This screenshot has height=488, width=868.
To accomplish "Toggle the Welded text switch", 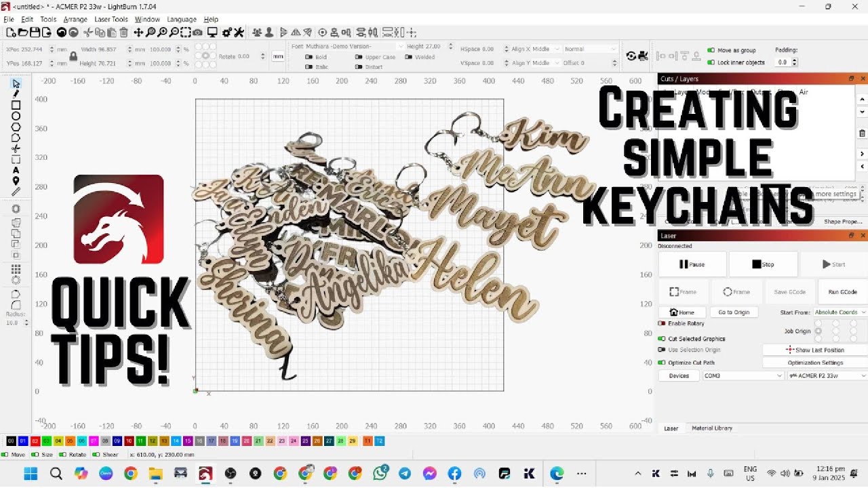I will (408, 57).
